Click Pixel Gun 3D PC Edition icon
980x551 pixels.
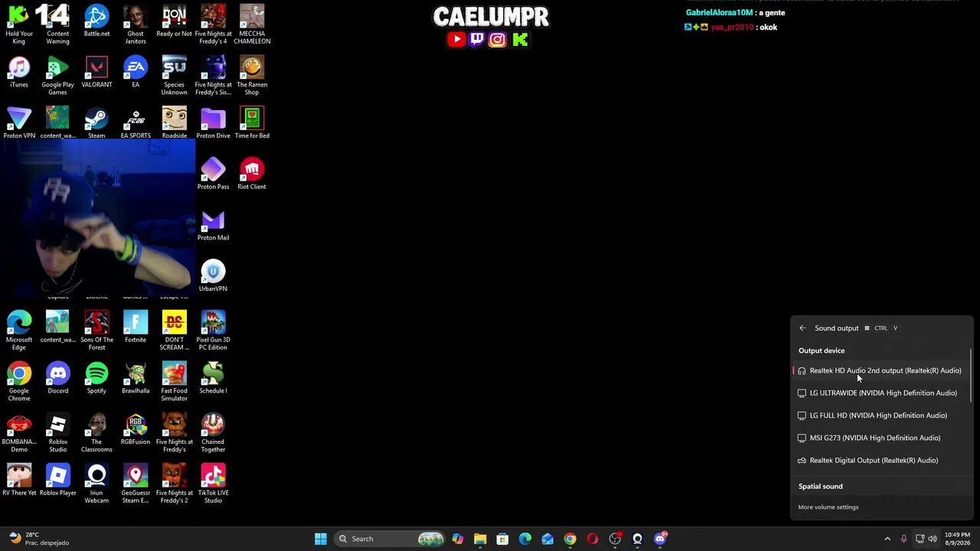(213, 329)
